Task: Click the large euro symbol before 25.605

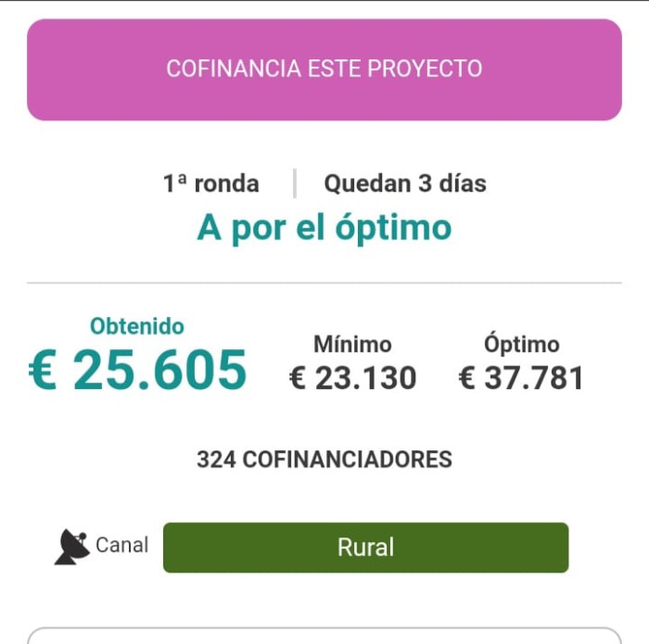Action: pyautogui.click(x=44, y=371)
